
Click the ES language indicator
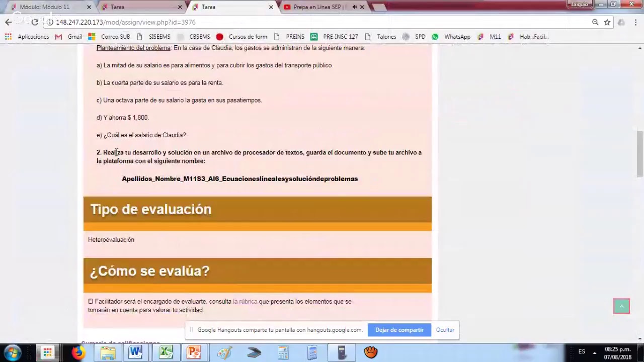(x=582, y=352)
